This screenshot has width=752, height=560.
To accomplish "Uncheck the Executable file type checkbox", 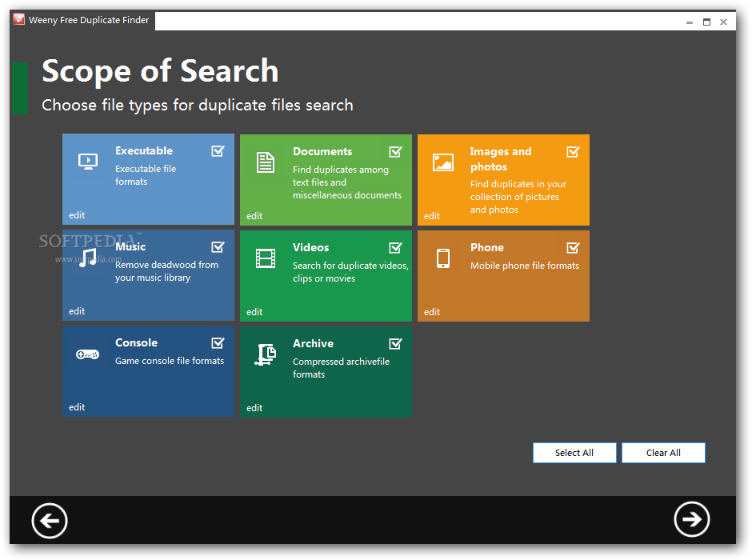I will click(218, 151).
